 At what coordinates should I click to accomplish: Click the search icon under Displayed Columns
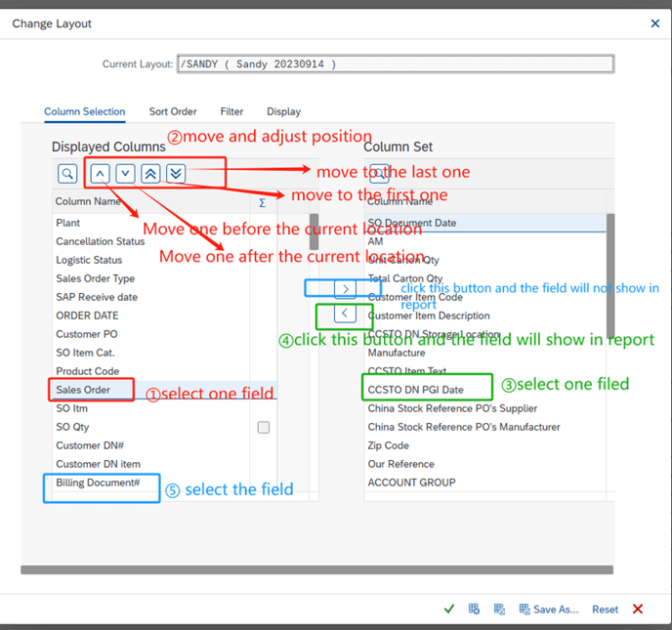pyautogui.click(x=66, y=174)
